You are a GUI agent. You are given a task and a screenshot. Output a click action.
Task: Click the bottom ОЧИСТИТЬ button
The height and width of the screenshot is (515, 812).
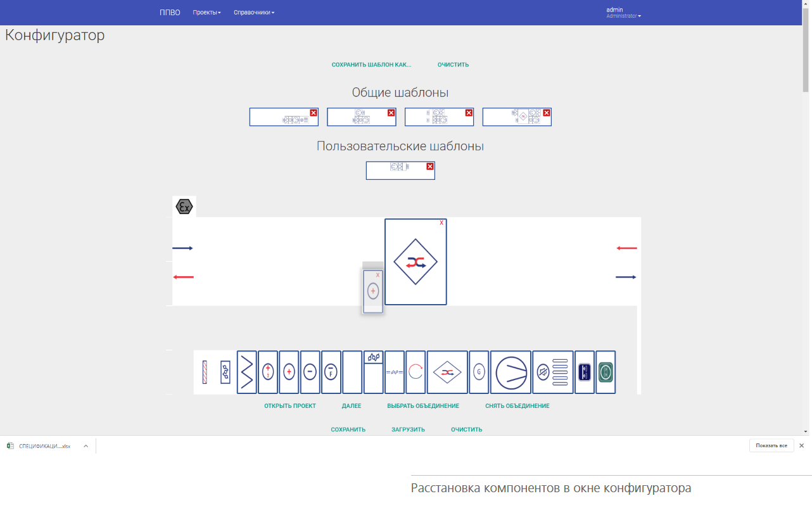click(x=467, y=429)
